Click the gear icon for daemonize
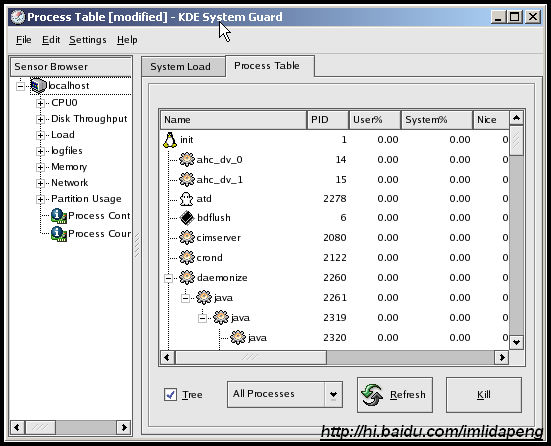 (187, 278)
